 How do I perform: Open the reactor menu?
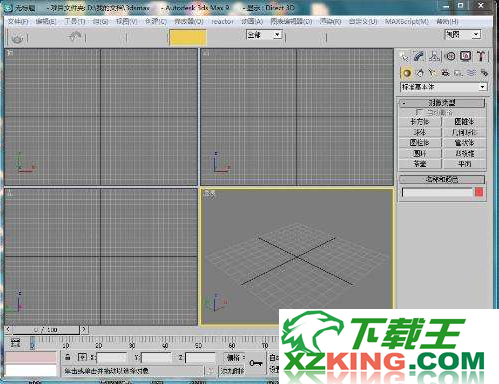[x=222, y=22]
